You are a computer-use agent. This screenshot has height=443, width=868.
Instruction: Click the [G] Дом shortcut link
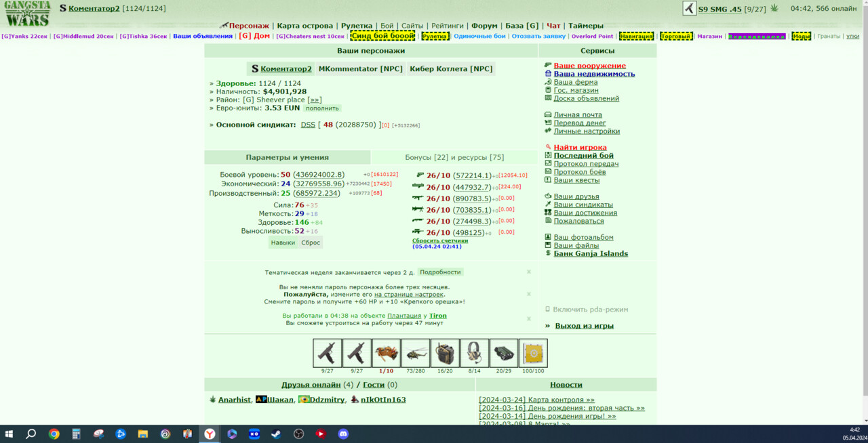pyautogui.click(x=254, y=36)
